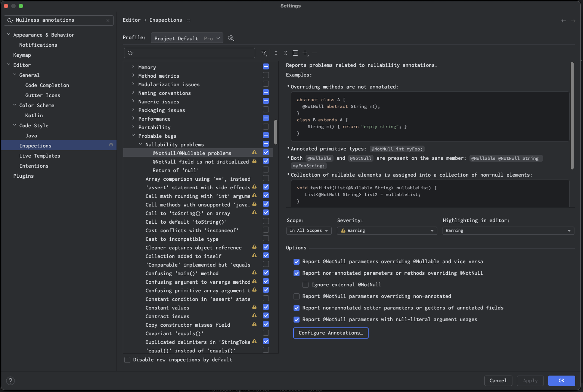Filter the inspections list
The width and height of the screenshot is (583, 392).
point(264,53)
